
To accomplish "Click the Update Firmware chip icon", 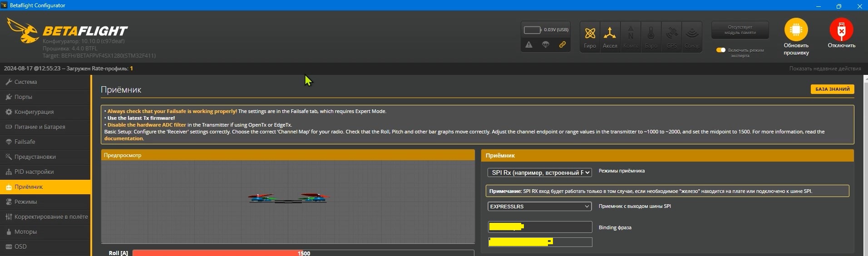I will coord(796,30).
